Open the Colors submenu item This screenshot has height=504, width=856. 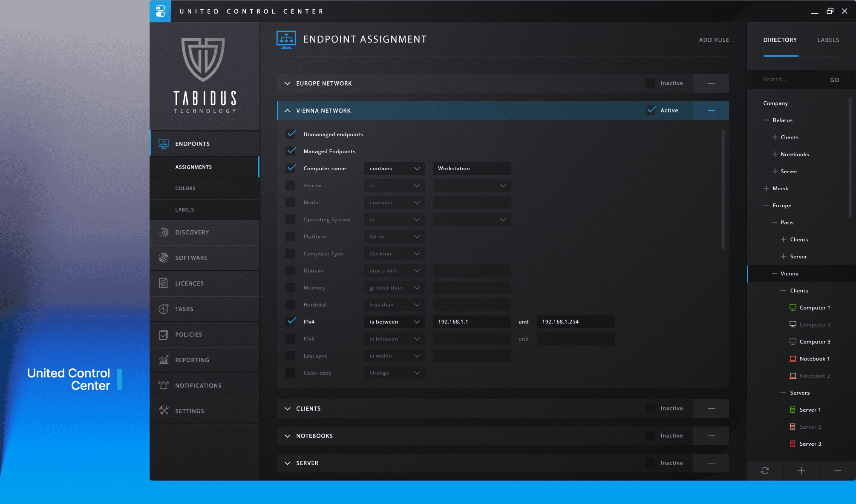pos(185,188)
